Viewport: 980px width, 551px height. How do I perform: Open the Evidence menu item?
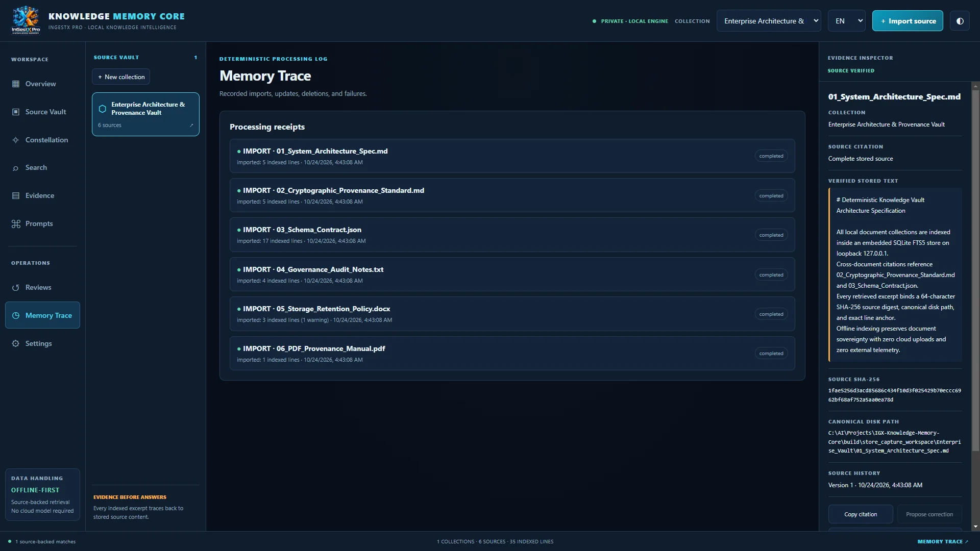pyautogui.click(x=42, y=195)
